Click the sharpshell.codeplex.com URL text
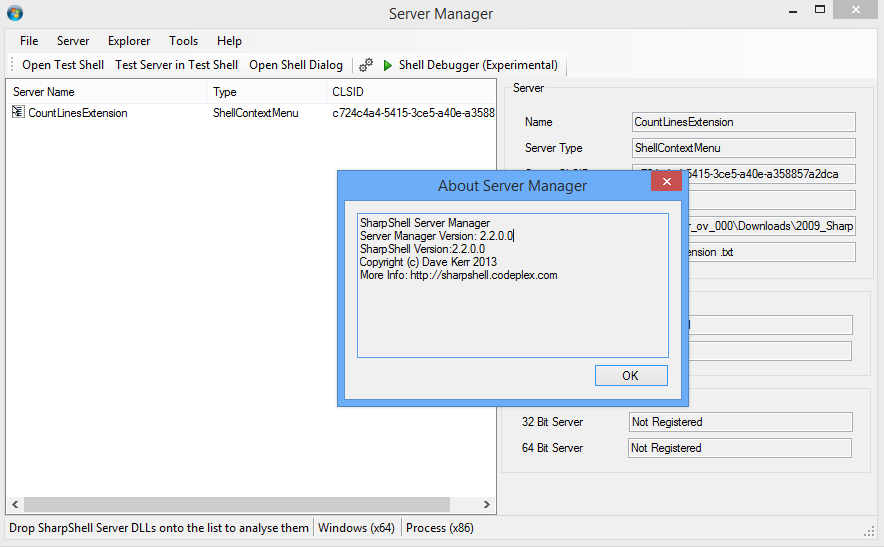The width and height of the screenshot is (884, 547). (x=484, y=275)
